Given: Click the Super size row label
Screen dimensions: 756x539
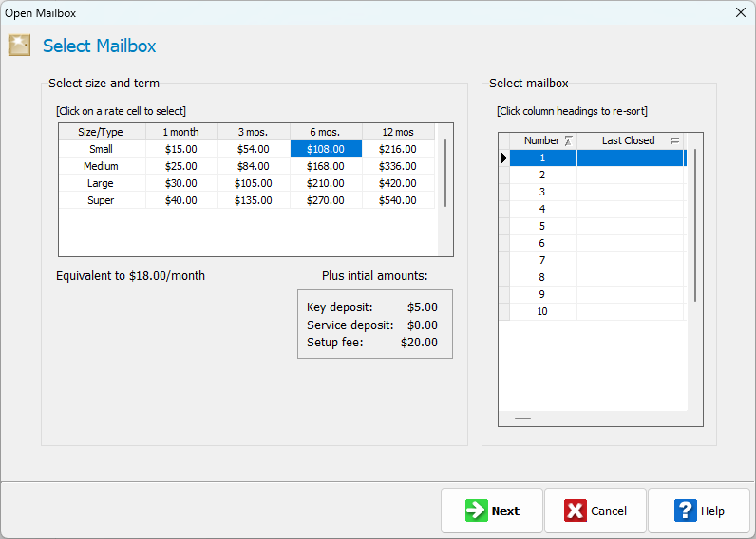Looking at the screenshot, I should (103, 200).
